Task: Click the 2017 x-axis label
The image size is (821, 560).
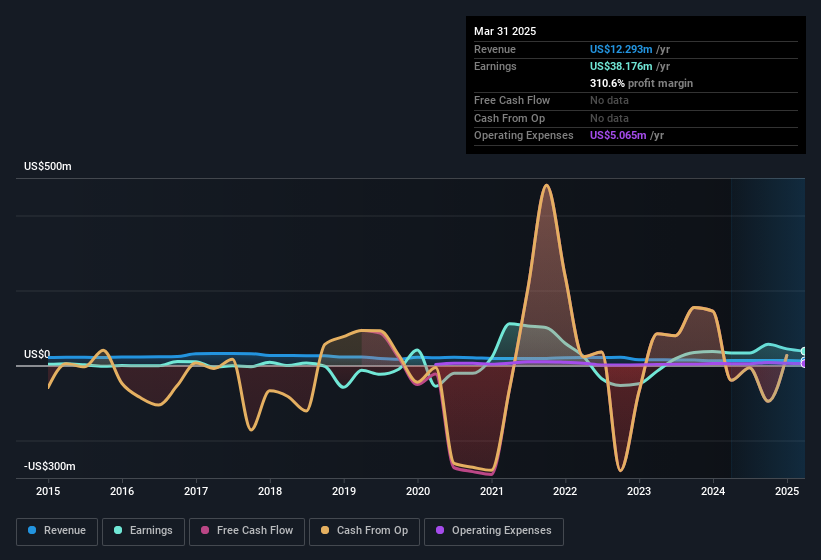Action: click(196, 491)
